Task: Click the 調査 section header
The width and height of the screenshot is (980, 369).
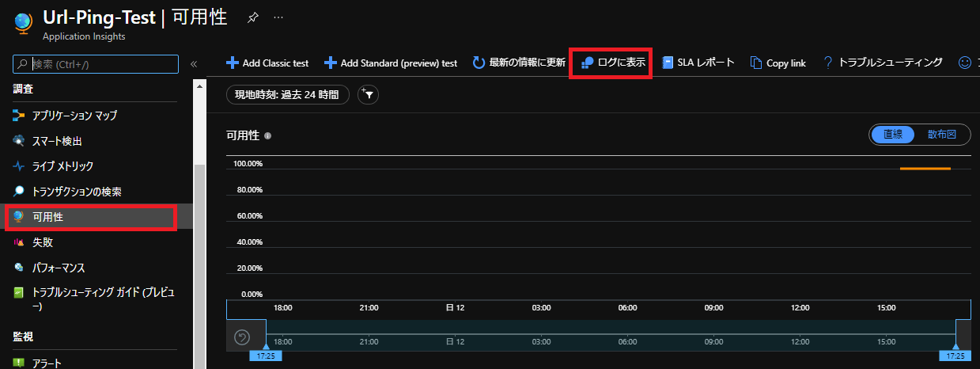Action: tap(23, 89)
